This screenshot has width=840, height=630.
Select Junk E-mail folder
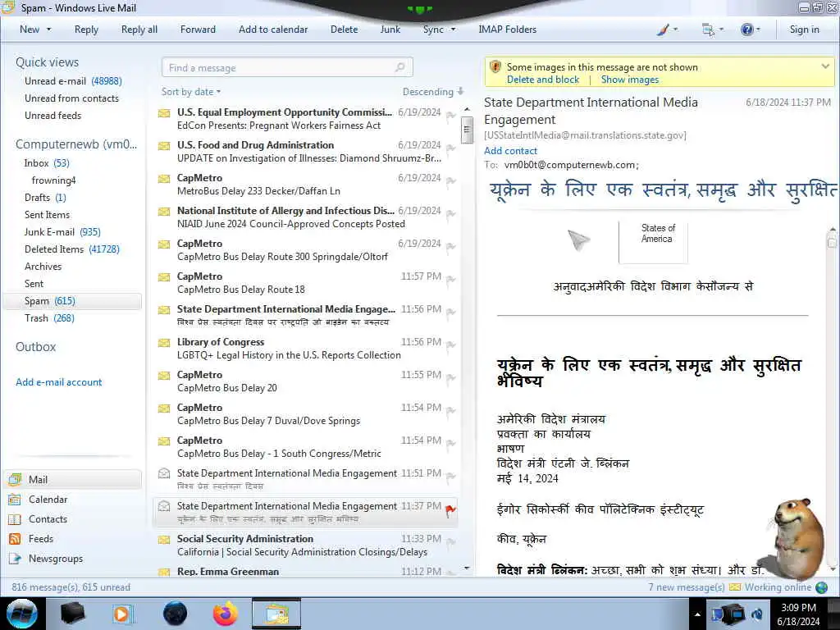click(x=62, y=232)
